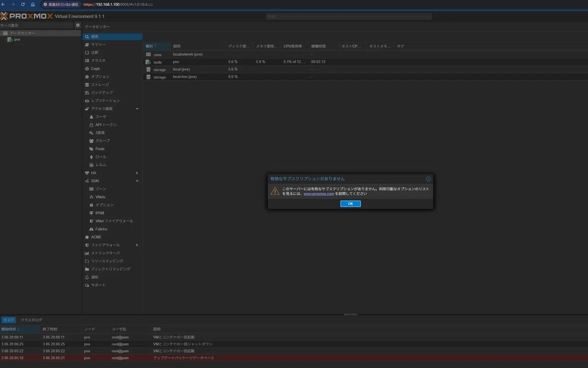Sort by the 説明 column header
This screenshot has width=588, height=368.
(198, 46)
